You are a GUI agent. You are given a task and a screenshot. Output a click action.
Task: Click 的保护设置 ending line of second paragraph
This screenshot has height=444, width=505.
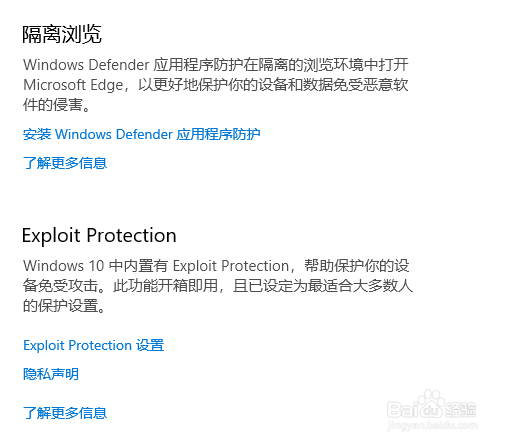(x=60, y=306)
